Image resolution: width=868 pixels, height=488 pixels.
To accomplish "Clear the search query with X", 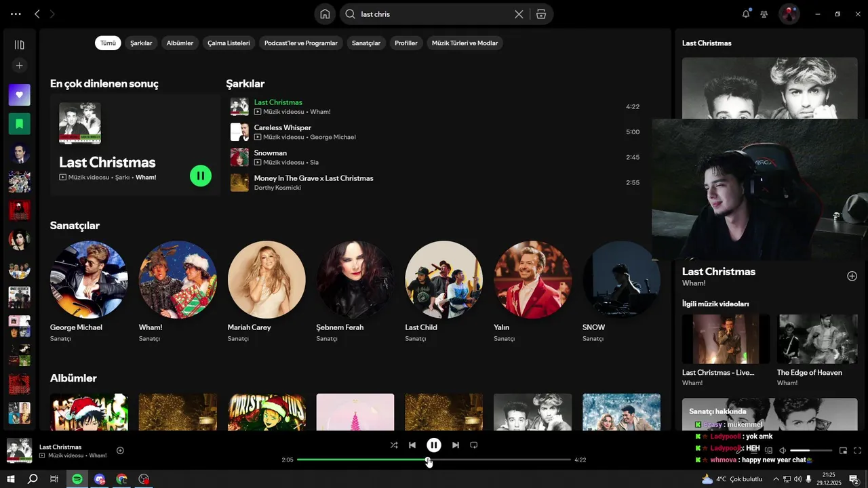I will [519, 14].
